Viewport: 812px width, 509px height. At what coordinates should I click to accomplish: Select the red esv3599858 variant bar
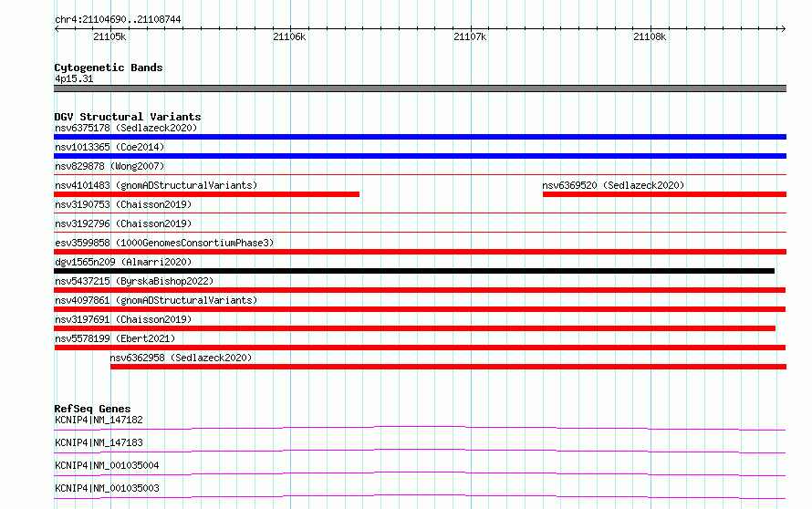pyautogui.click(x=420, y=252)
